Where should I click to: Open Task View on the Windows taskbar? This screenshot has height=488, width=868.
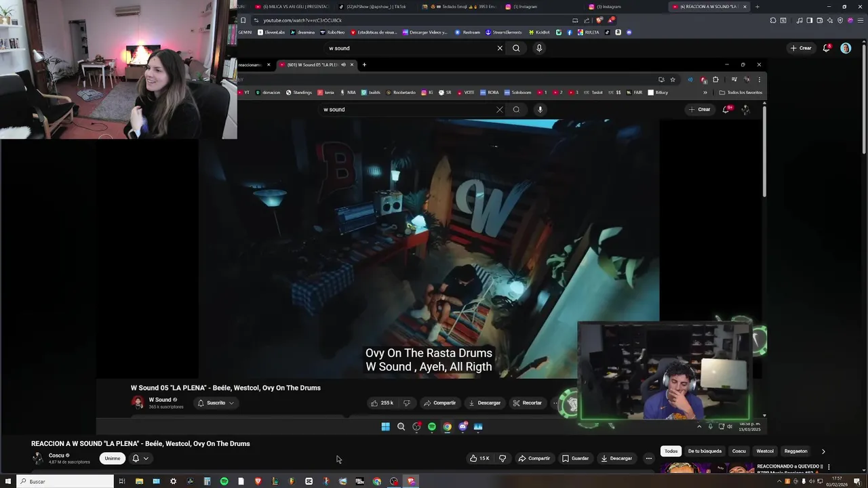coord(122,481)
